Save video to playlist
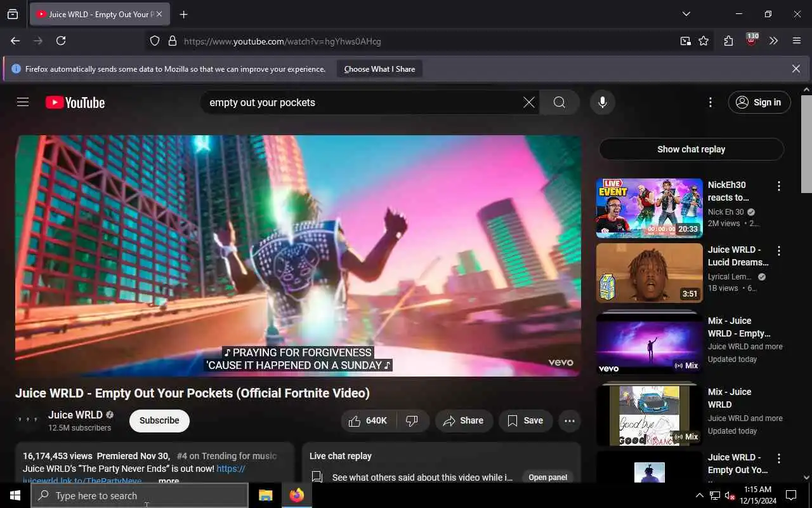Image resolution: width=812 pixels, height=508 pixels. click(x=525, y=420)
